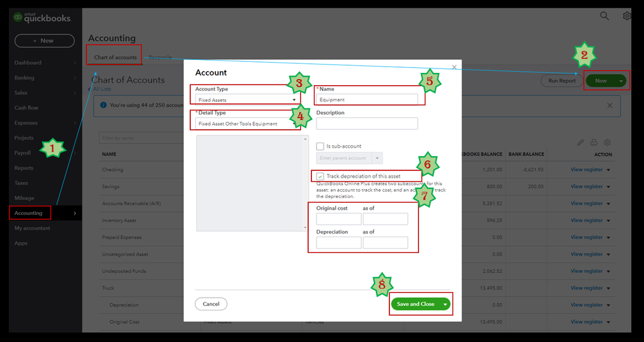
Task: Click the Original cost amount field
Action: tap(338, 219)
